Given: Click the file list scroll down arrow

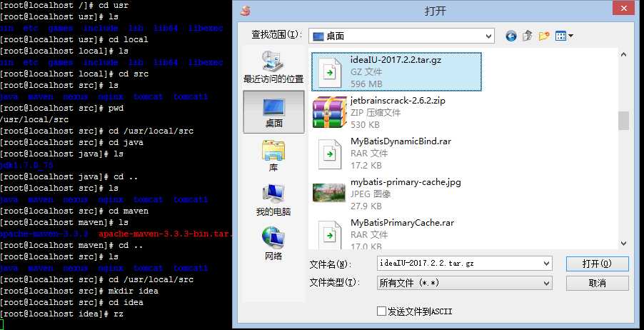Looking at the screenshot, I should (x=624, y=244).
